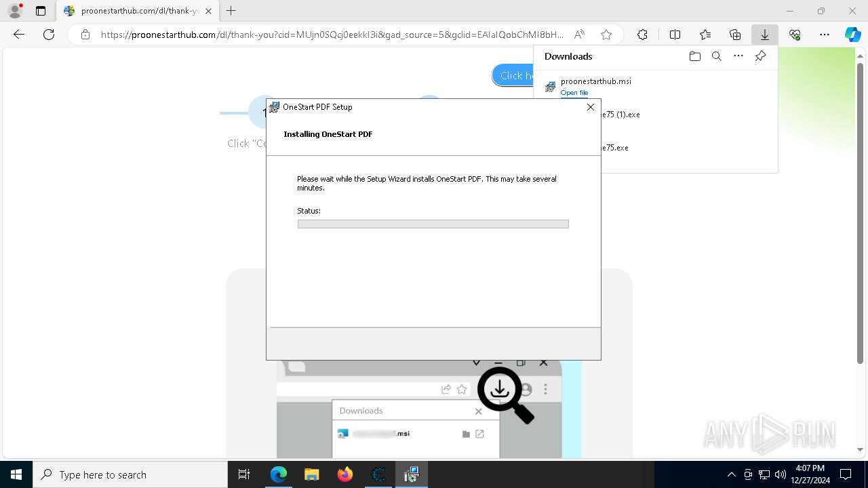View site information lock icon
This screenshot has height=488, width=868.
(x=85, y=35)
